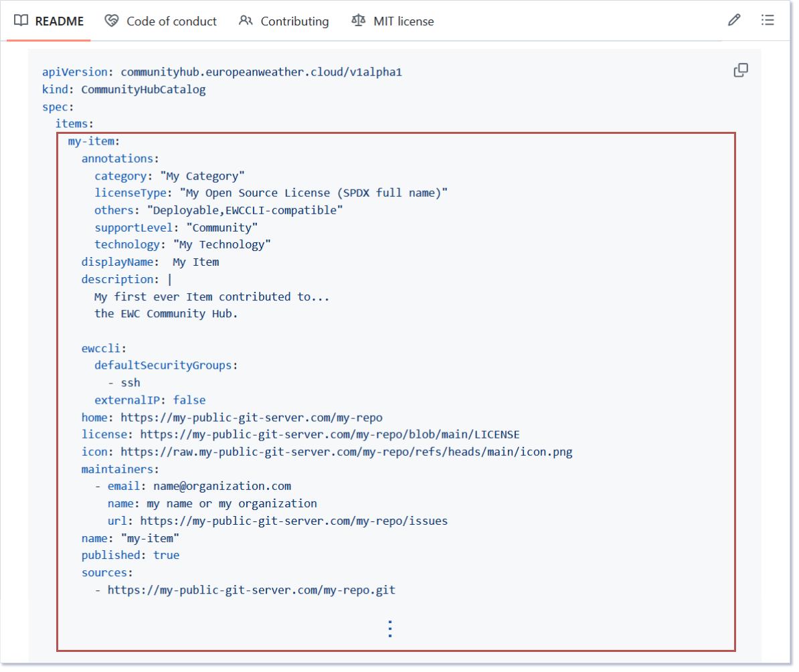Open the README tab
This screenshot has width=799, height=672.
point(49,21)
